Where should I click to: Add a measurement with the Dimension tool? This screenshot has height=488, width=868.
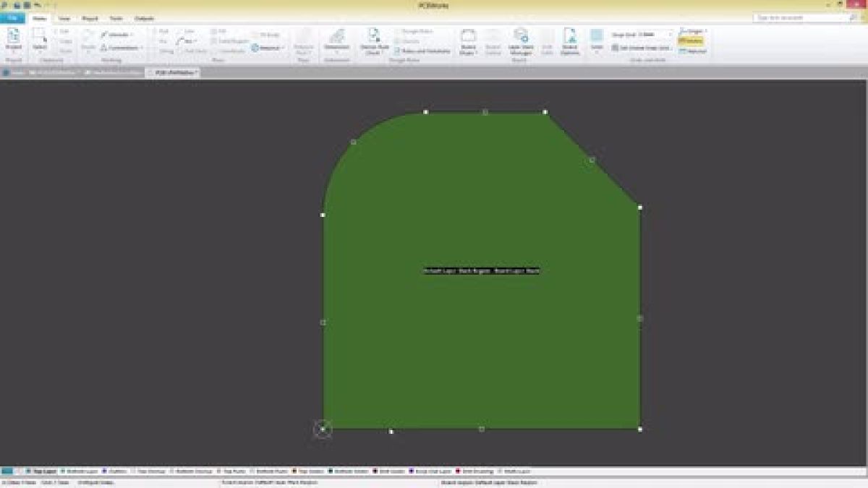tap(336, 40)
